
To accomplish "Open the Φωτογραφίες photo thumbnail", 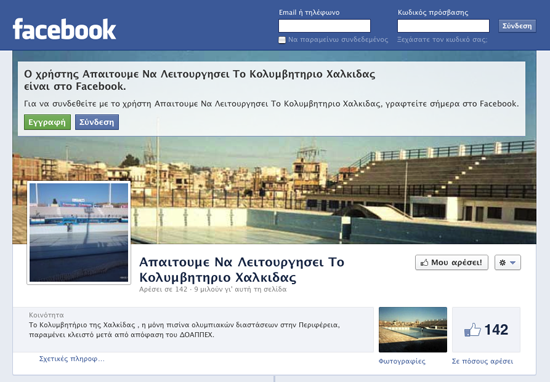I will coord(413,329).
